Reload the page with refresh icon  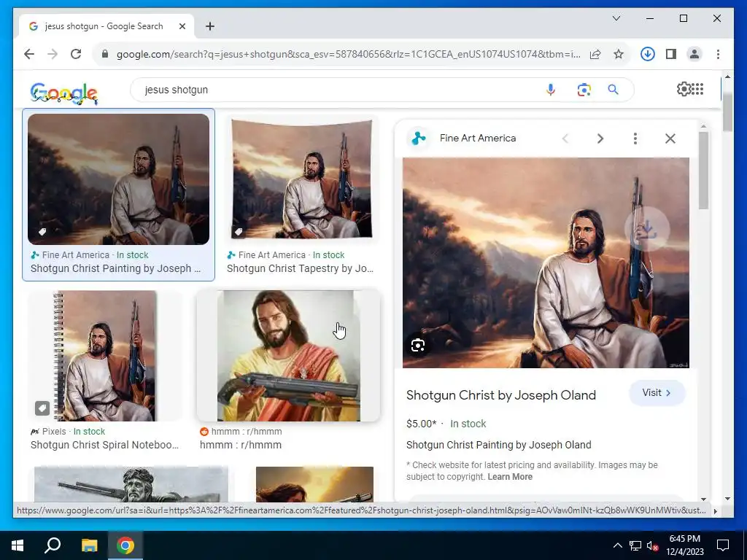pyautogui.click(x=76, y=54)
